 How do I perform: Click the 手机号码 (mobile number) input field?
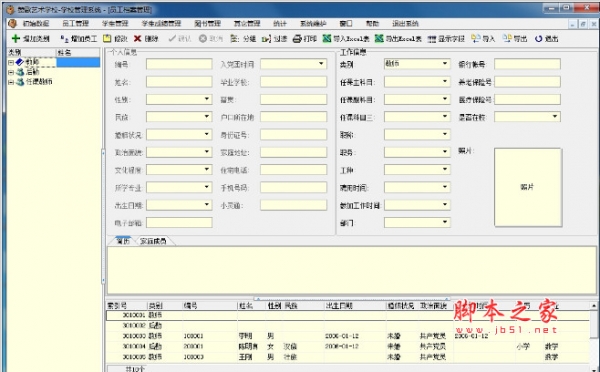click(x=293, y=187)
